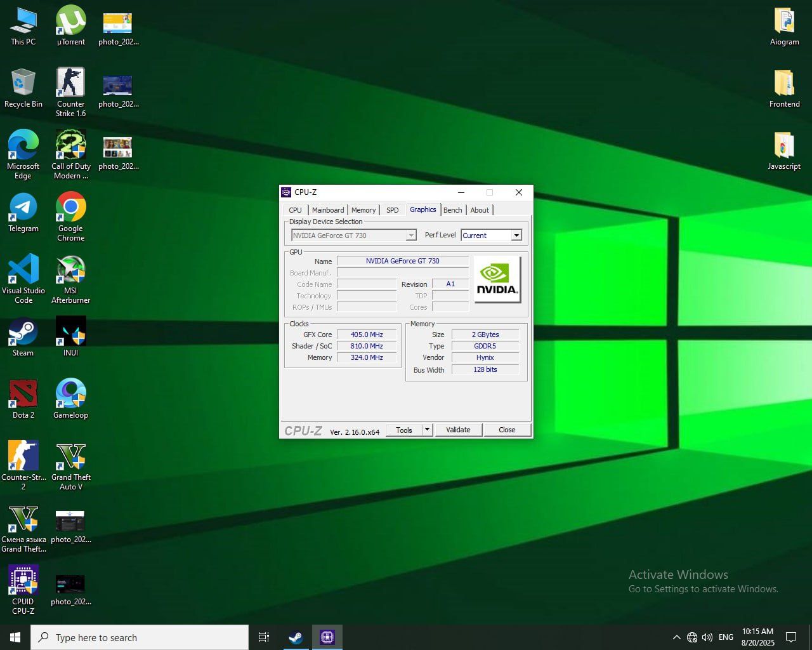Show hidden system tray icons

[676, 637]
